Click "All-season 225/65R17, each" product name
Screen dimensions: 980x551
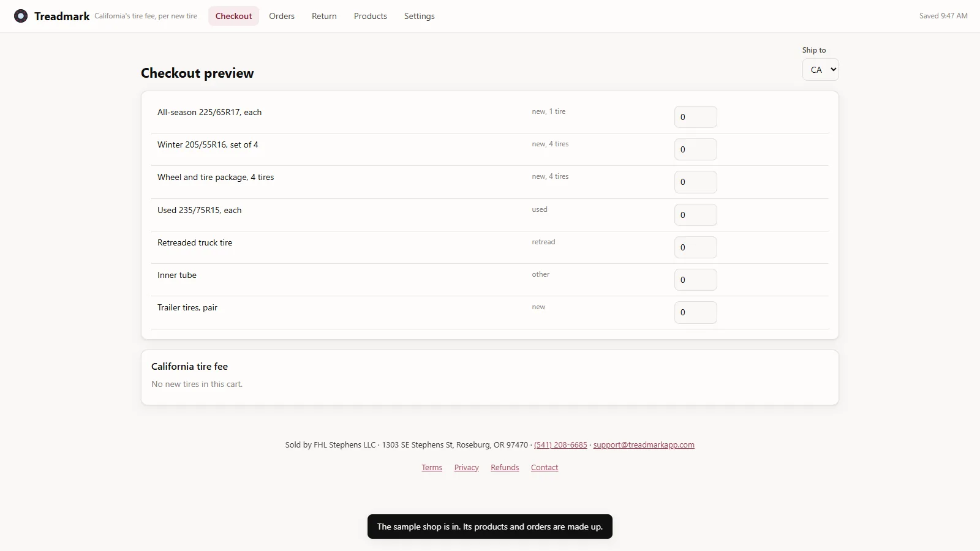pyautogui.click(x=209, y=112)
